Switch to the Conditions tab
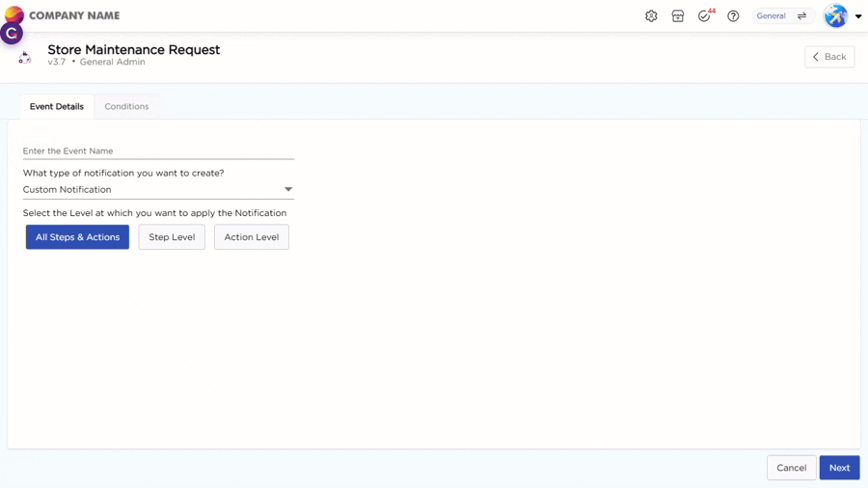The width and height of the screenshot is (868, 488). click(126, 107)
